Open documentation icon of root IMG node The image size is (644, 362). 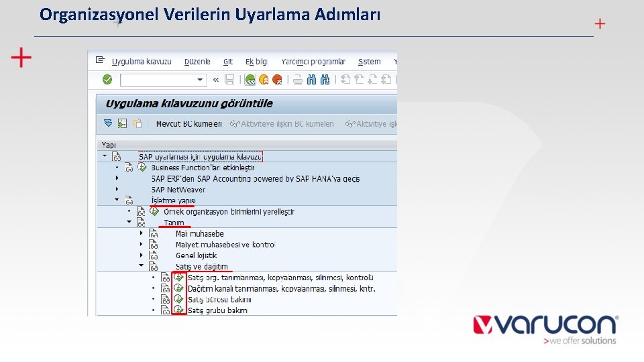point(117,156)
